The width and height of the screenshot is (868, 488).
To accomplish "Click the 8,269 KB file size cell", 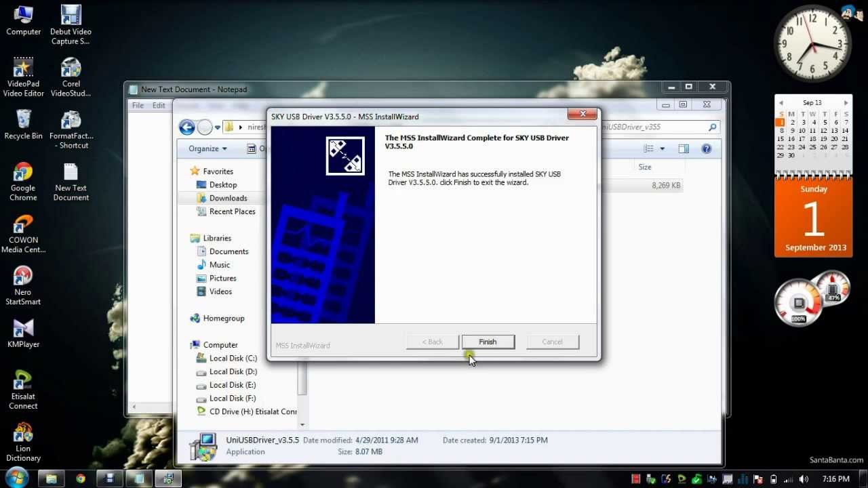I will (x=666, y=185).
